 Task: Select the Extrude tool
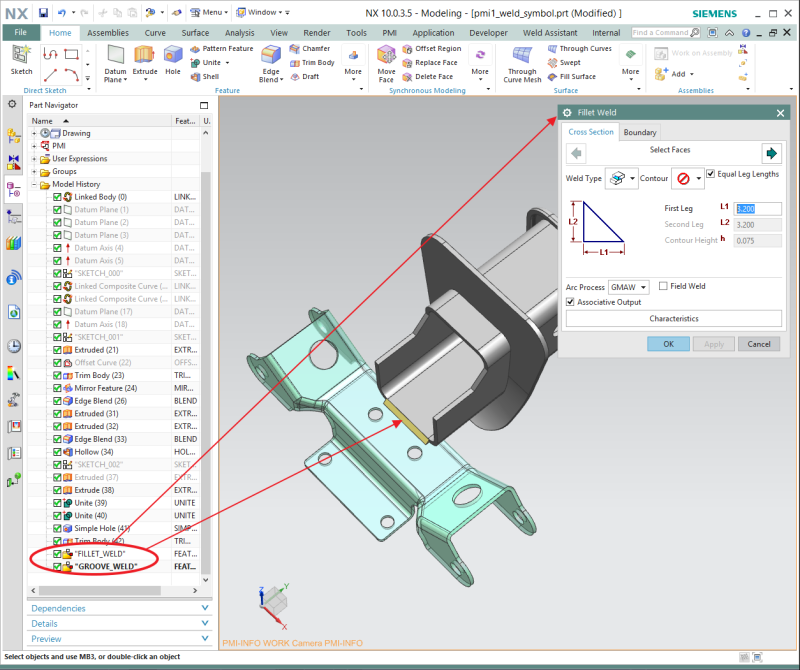pyautogui.click(x=145, y=64)
